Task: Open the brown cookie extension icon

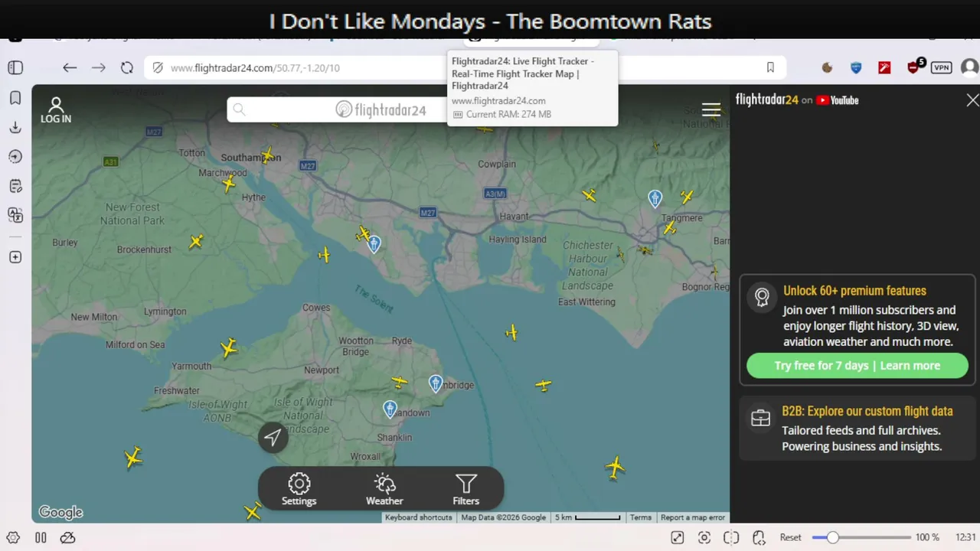Action: click(827, 67)
